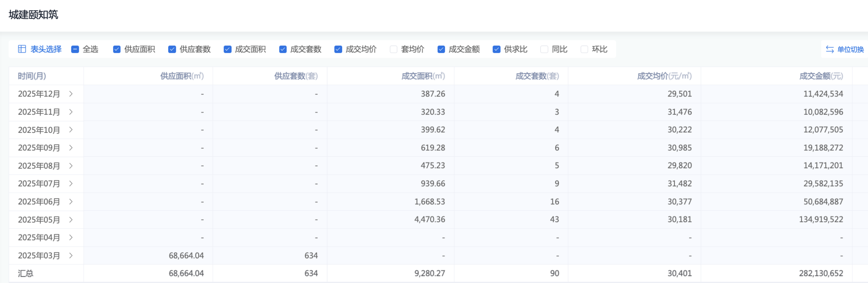Uncheck the 供求比 checkbox
Viewport: 868px width, 283px height.
point(496,50)
